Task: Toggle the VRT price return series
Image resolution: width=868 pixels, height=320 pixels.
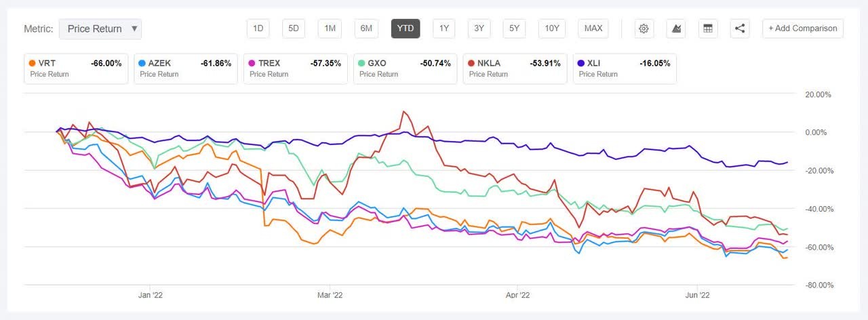Action: point(75,68)
